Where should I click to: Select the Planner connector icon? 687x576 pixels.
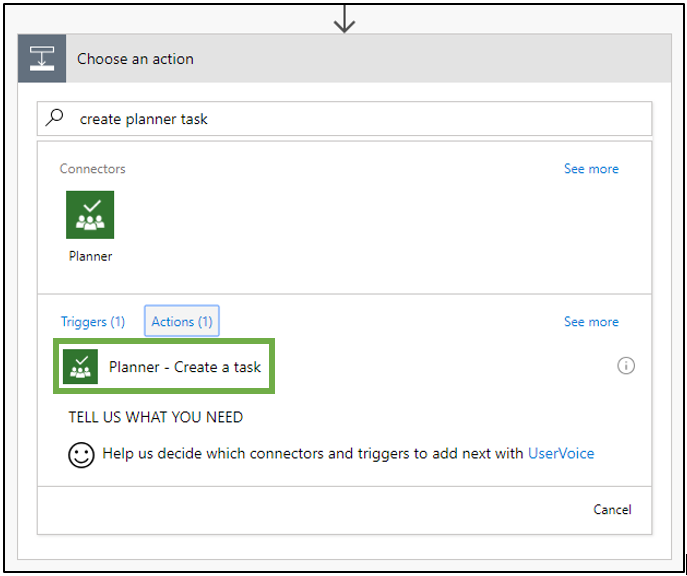tap(90, 215)
